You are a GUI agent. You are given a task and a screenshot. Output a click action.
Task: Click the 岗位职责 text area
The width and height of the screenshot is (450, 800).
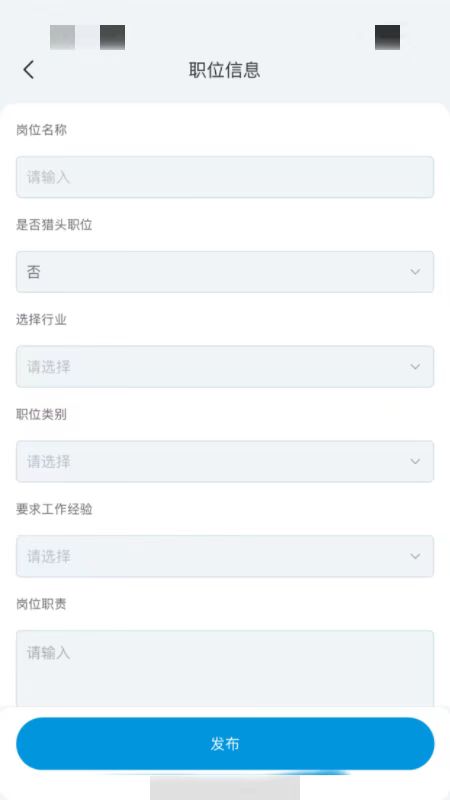225,669
